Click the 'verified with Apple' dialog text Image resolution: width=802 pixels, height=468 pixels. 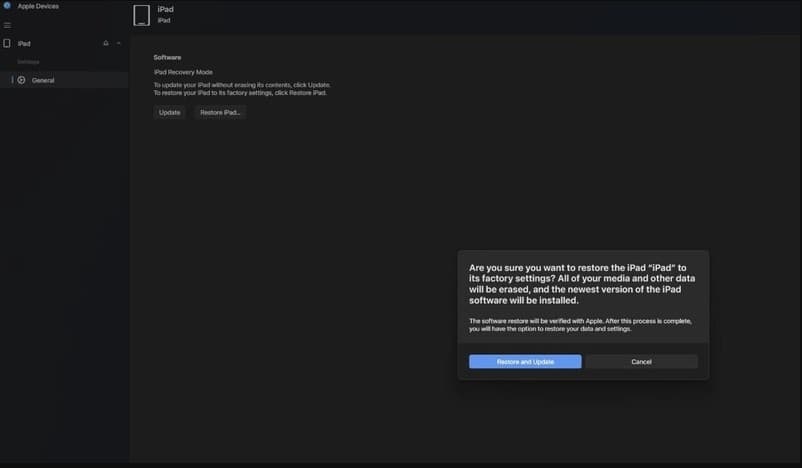(x=581, y=325)
